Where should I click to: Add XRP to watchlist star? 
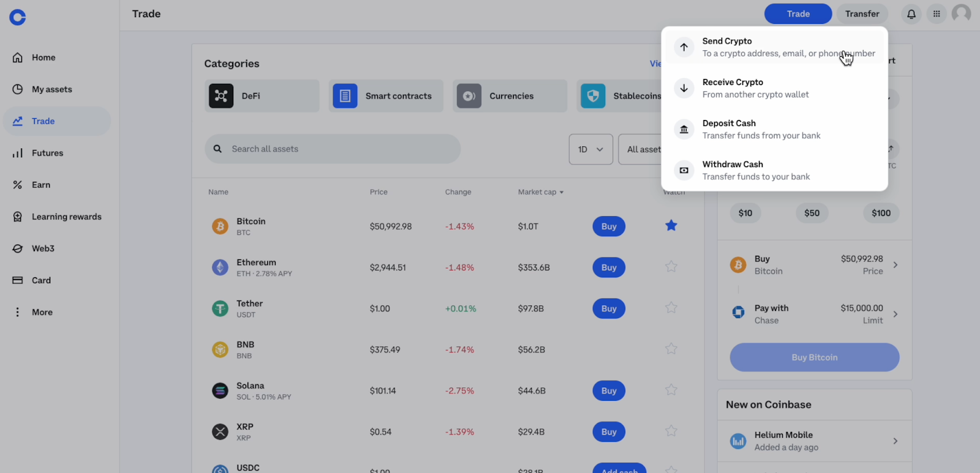671,431
